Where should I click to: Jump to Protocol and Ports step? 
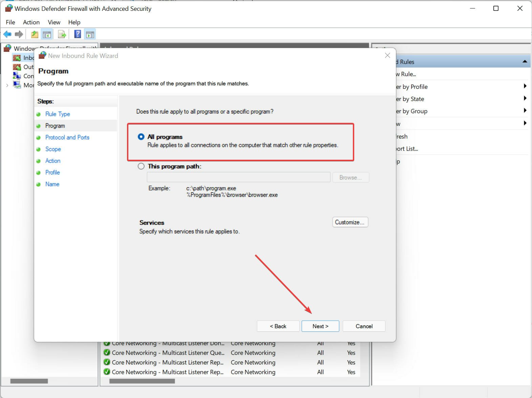(67, 137)
